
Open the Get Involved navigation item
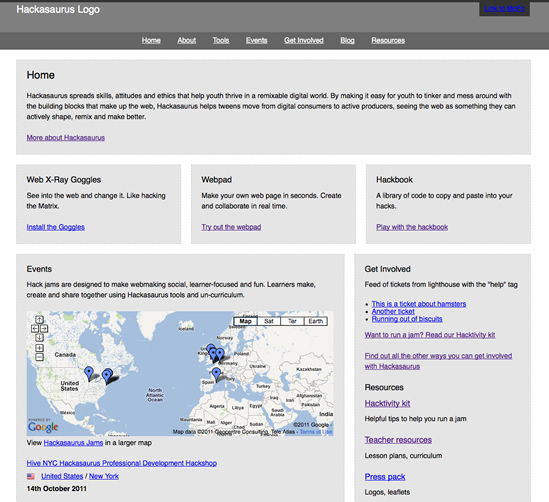click(x=304, y=40)
